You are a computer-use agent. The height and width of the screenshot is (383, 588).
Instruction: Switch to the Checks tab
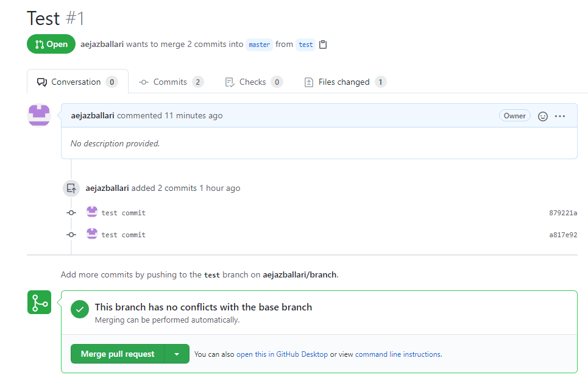click(254, 82)
